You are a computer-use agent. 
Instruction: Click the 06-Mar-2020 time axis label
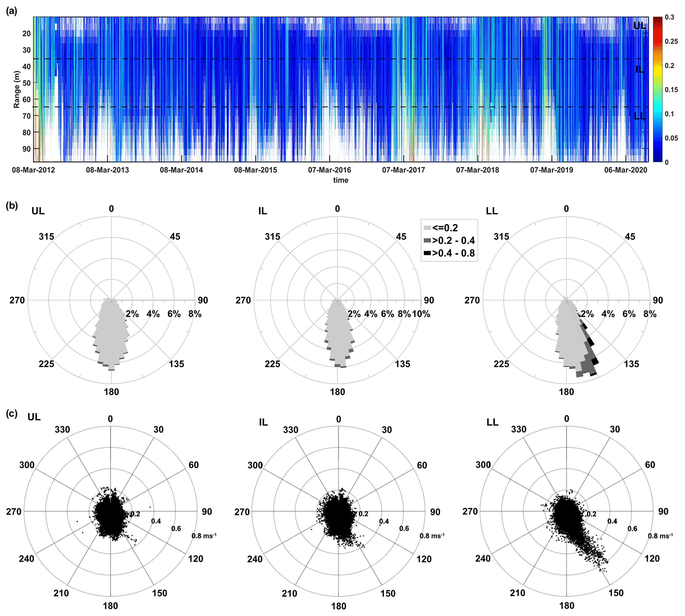[625, 170]
